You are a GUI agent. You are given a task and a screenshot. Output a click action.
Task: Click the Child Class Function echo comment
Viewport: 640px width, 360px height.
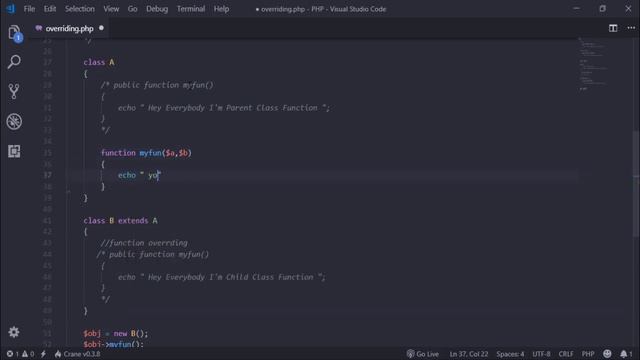222,277
